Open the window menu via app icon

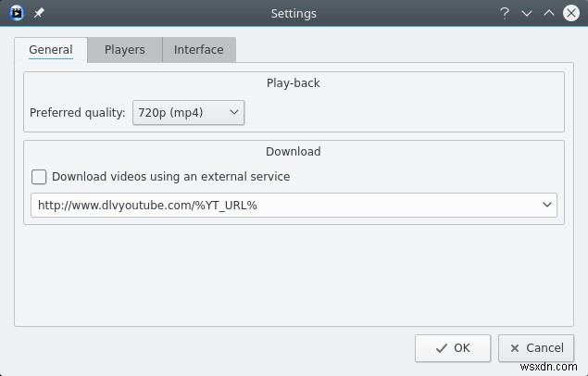[16, 13]
